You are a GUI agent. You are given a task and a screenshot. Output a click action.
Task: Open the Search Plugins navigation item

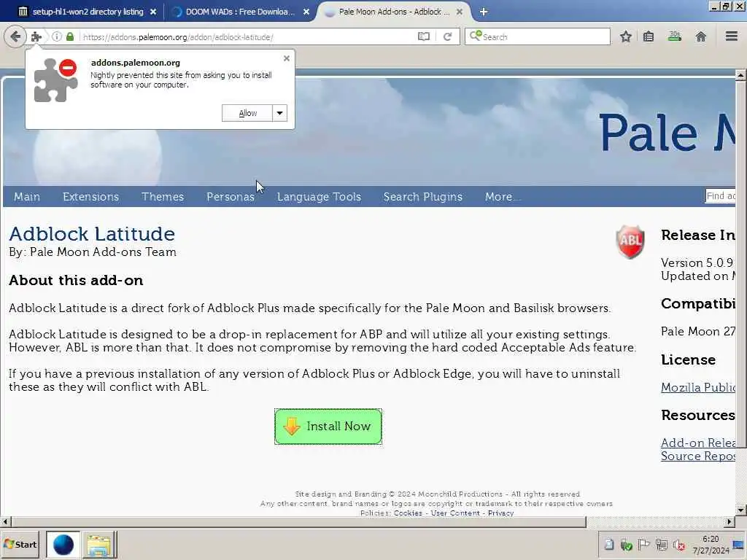tap(422, 197)
